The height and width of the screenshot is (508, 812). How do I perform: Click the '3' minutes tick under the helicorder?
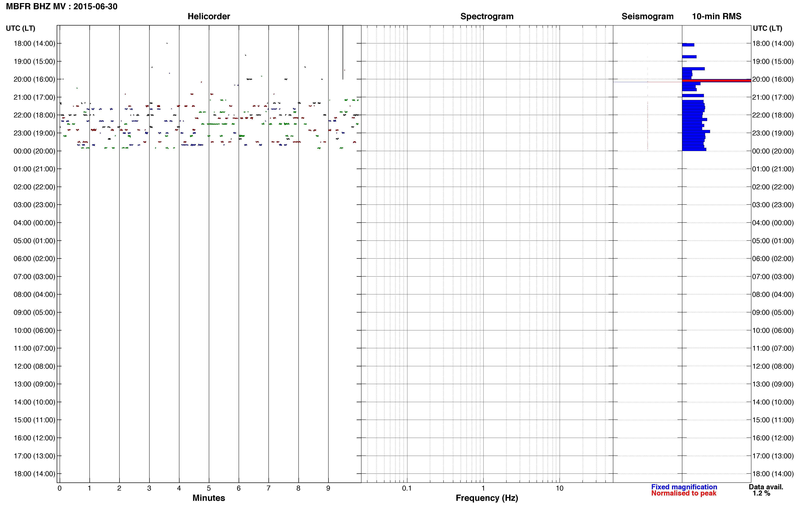149,488
